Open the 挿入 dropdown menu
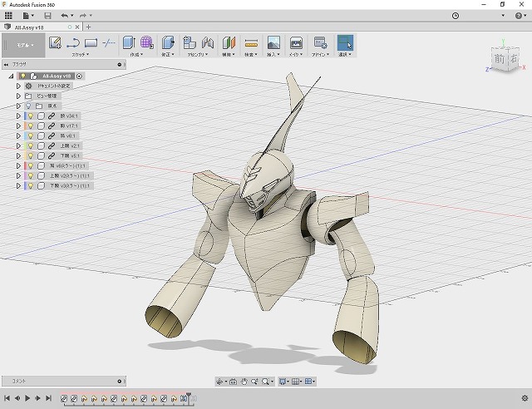The width and height of the screenshot is (532, 409). pos(273,54)
